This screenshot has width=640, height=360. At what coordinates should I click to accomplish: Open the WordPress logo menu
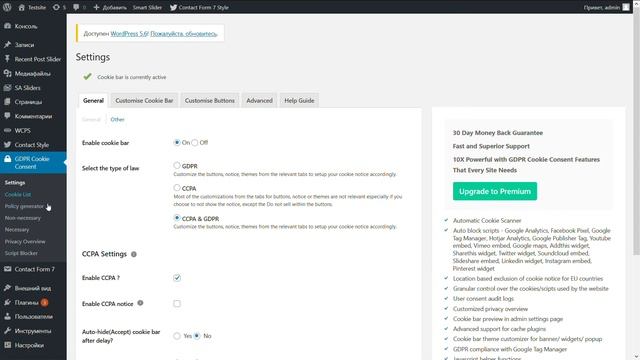7,7
